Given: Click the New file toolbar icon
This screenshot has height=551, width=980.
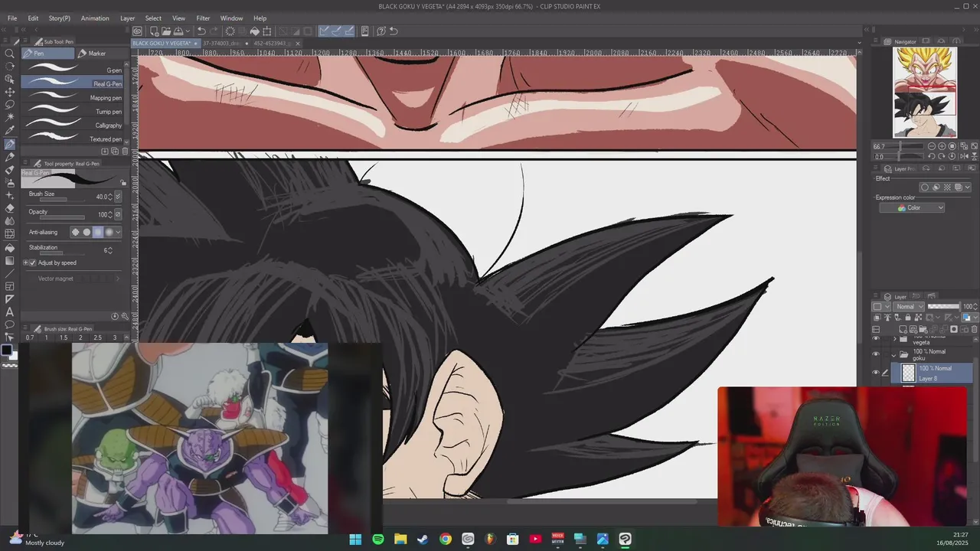Looking at the screenshot, I should coord(154,31).
